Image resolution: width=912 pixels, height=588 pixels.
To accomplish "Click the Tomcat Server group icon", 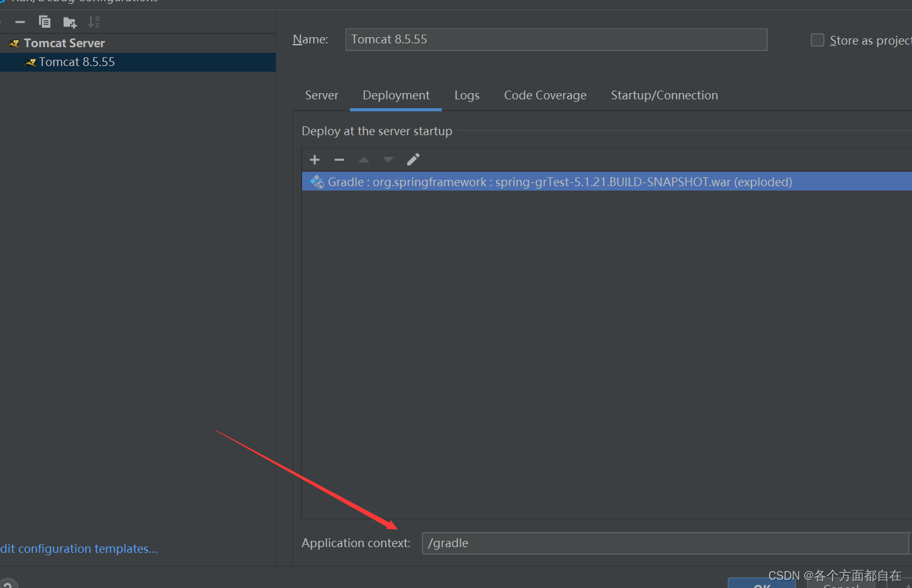I will click(14, 43).
